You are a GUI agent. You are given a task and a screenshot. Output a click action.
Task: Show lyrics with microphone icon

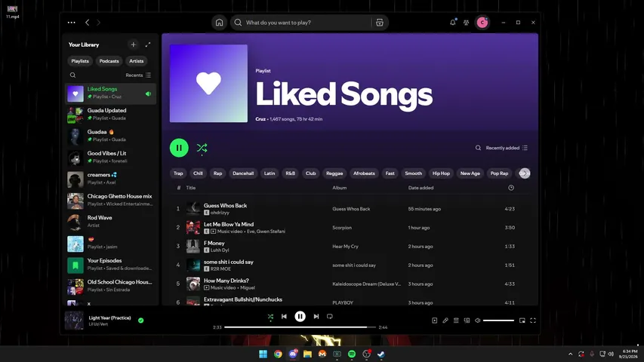(x=445, y=321)
